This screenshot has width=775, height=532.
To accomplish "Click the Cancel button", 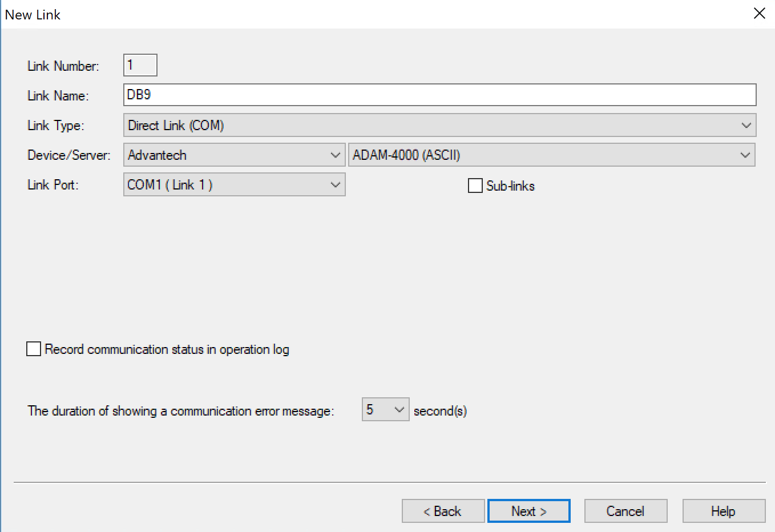I will click(x=625, y=511).
